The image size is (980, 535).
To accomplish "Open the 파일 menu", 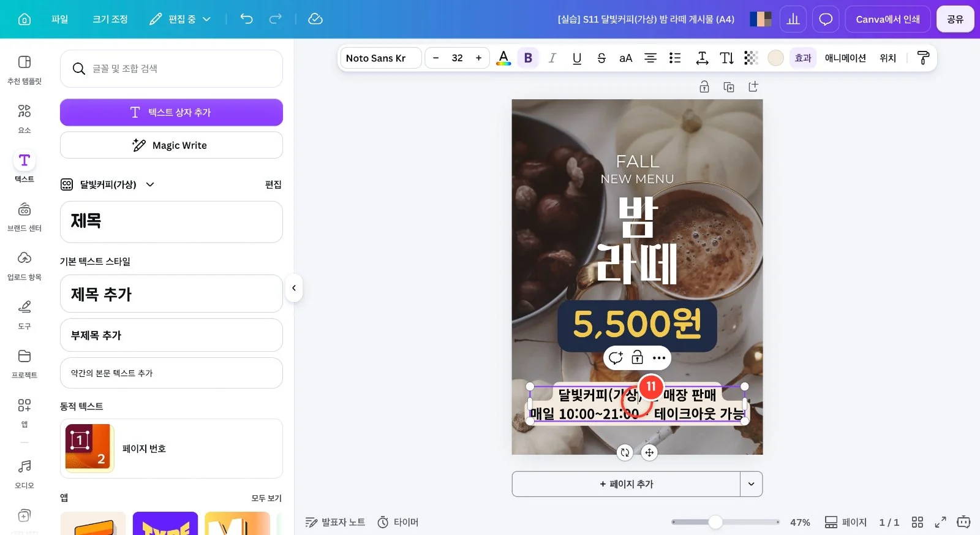I will pos(60,19).
